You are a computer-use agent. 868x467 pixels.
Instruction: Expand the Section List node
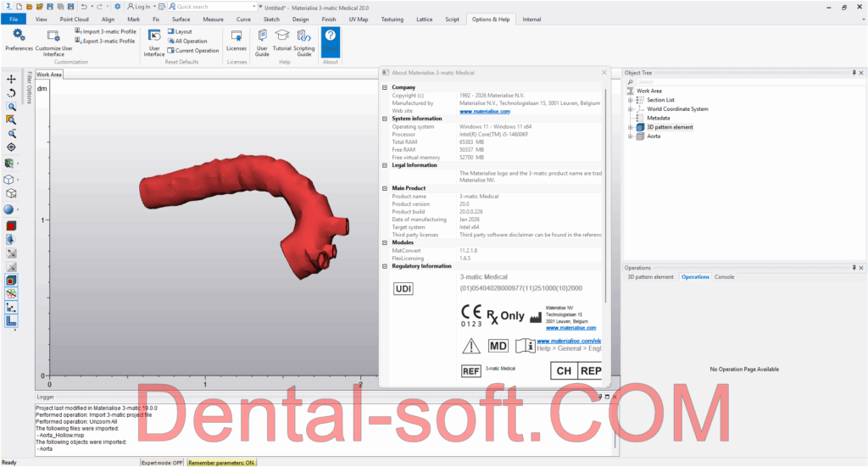[630, 100]
